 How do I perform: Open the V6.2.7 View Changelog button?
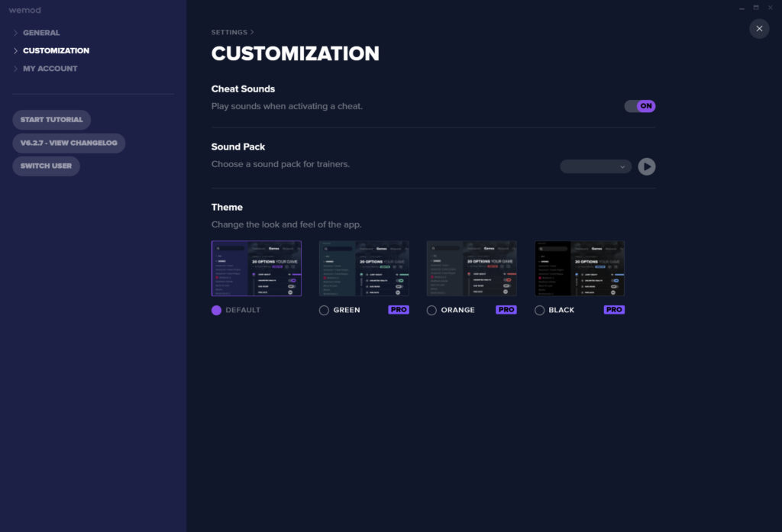[x=69, y=143]
